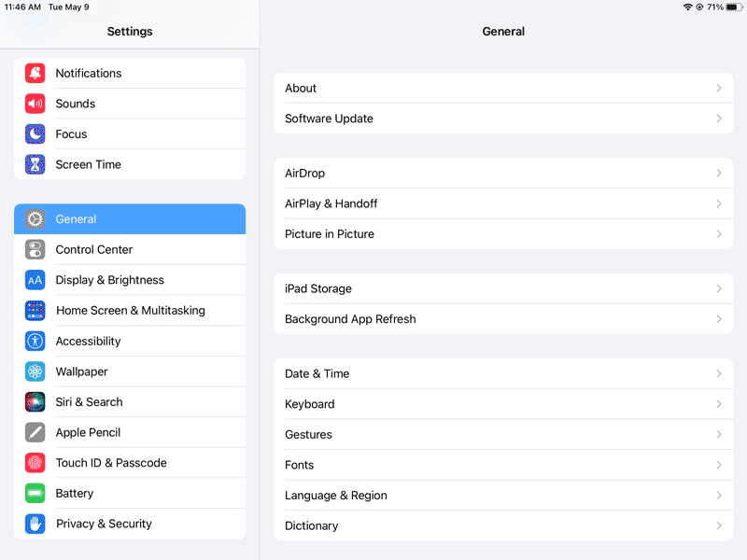Open Gestures settings
The height and width of the screenshot is (560, 747).
pos(503,435)
